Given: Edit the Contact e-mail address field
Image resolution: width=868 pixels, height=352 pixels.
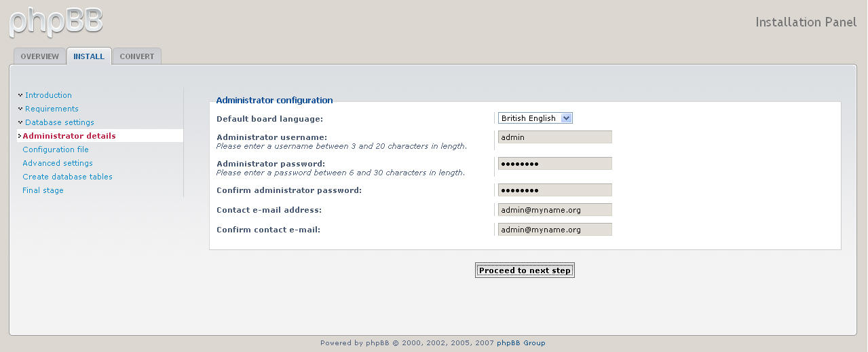Looking at the screenshot, I should coord(554,210).
